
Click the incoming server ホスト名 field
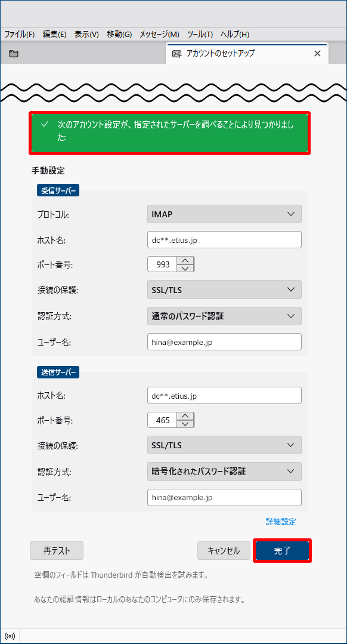[224, 240]
